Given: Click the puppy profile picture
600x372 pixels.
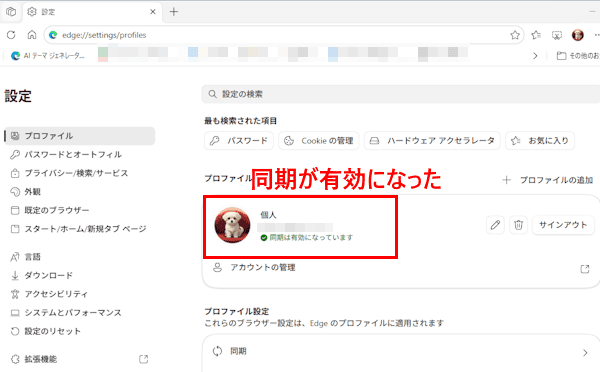Looking at the screenshot, I should (x=232, y=225).
